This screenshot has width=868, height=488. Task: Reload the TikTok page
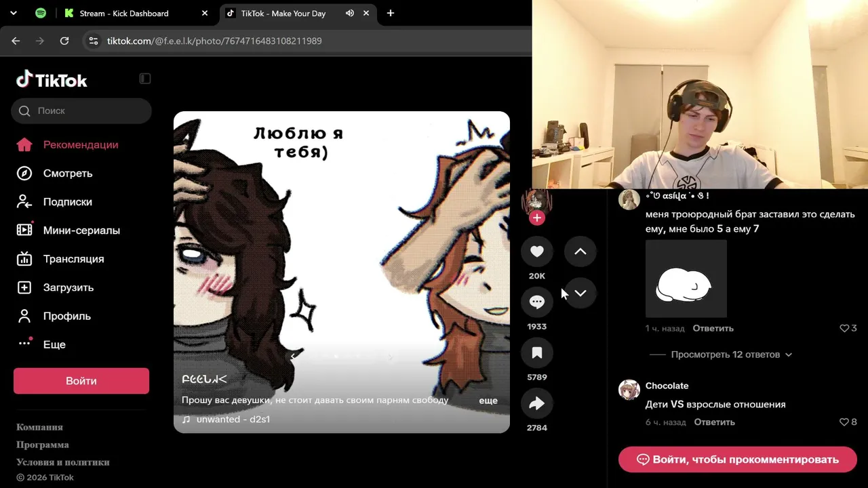click(64, 41)
